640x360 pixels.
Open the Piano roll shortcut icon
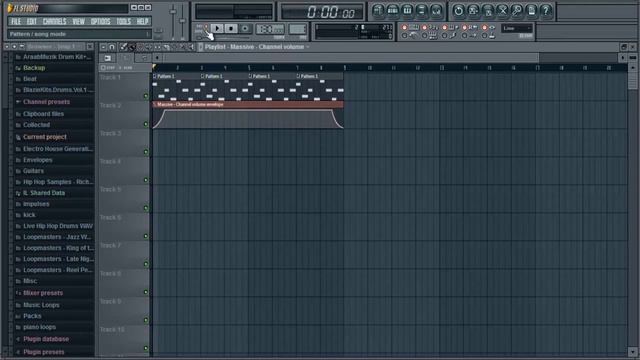(407, 11)
